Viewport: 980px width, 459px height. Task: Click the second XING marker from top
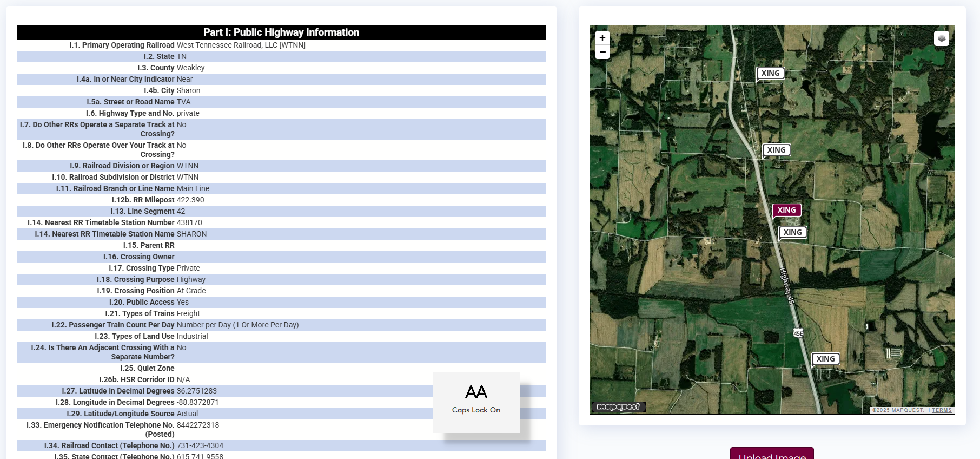click(776, 150)
